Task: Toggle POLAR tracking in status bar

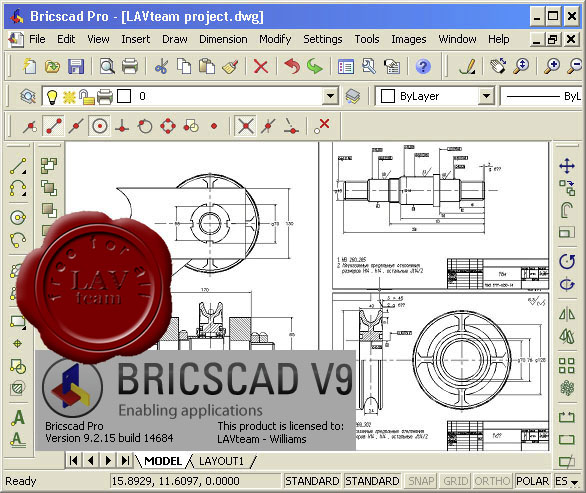Action: (533, 481)
